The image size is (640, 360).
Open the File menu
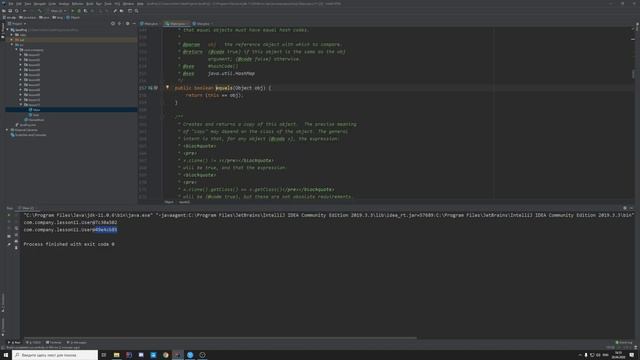[x=11, y=4]
